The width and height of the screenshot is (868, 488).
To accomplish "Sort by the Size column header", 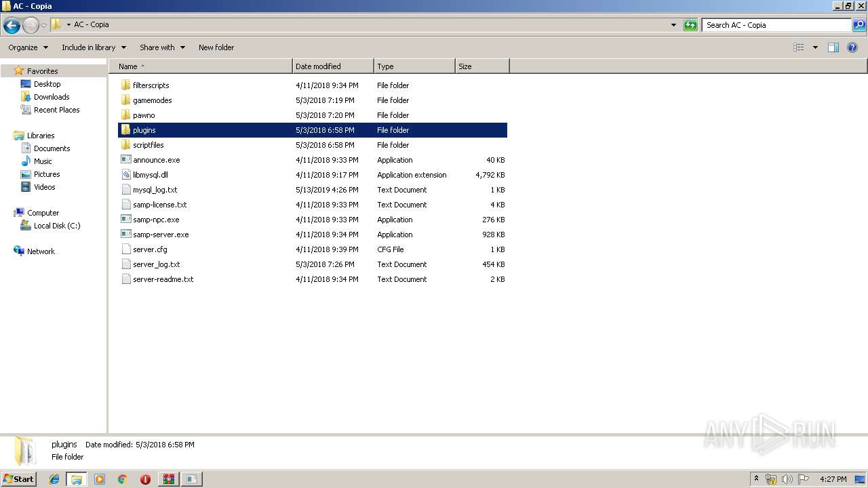I will click(x=482, y=66).
